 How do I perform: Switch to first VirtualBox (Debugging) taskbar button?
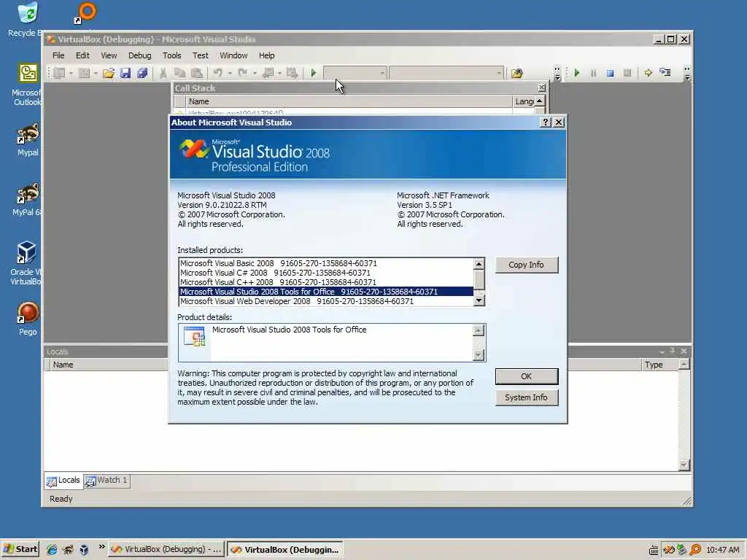(166, 549)
